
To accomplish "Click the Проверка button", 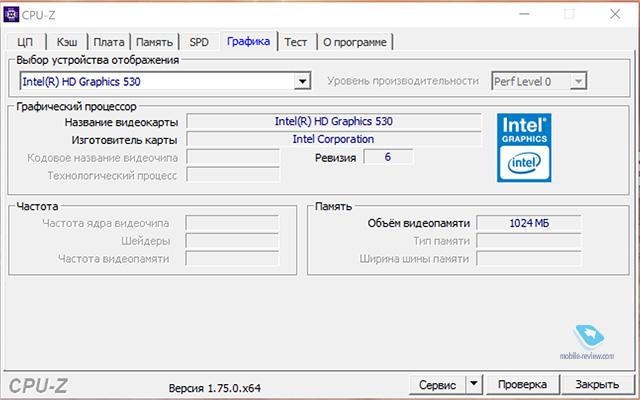I will (x=522, y=384).
